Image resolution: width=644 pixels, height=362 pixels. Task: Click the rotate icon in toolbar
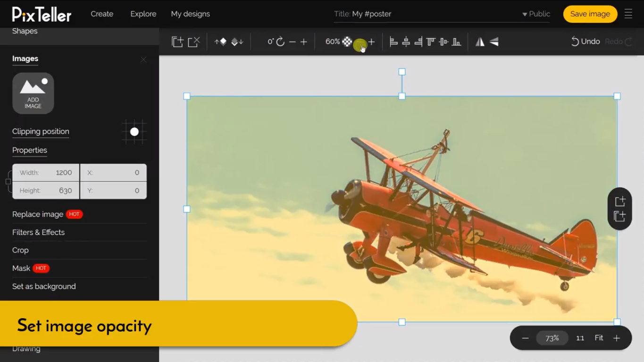point(280,42)
